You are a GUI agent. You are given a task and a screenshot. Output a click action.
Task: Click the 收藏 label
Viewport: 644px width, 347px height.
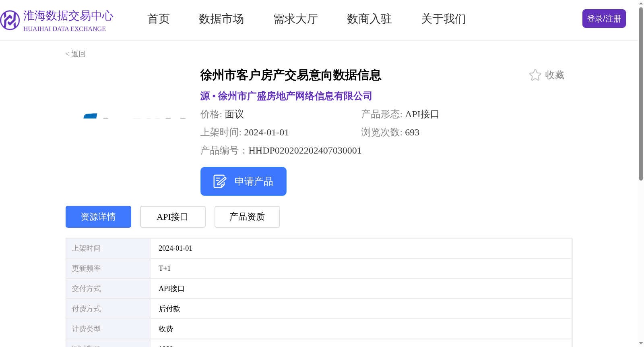[x=555, y=75]
